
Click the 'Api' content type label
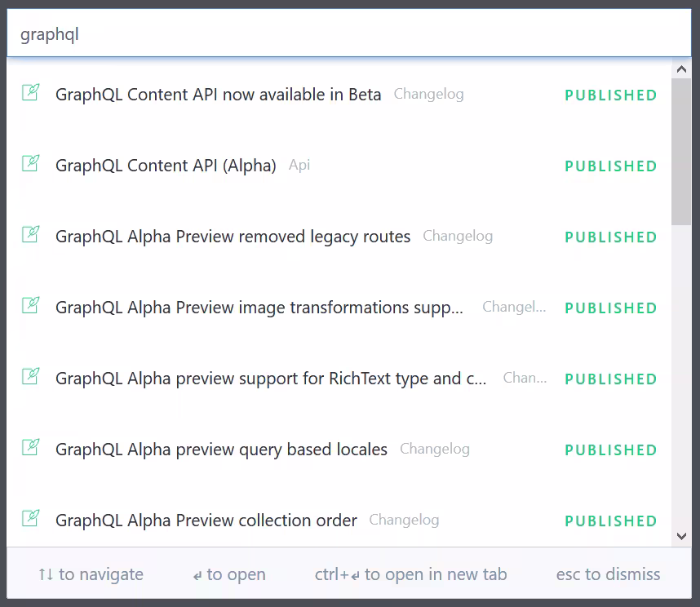(x=299, y=165)
